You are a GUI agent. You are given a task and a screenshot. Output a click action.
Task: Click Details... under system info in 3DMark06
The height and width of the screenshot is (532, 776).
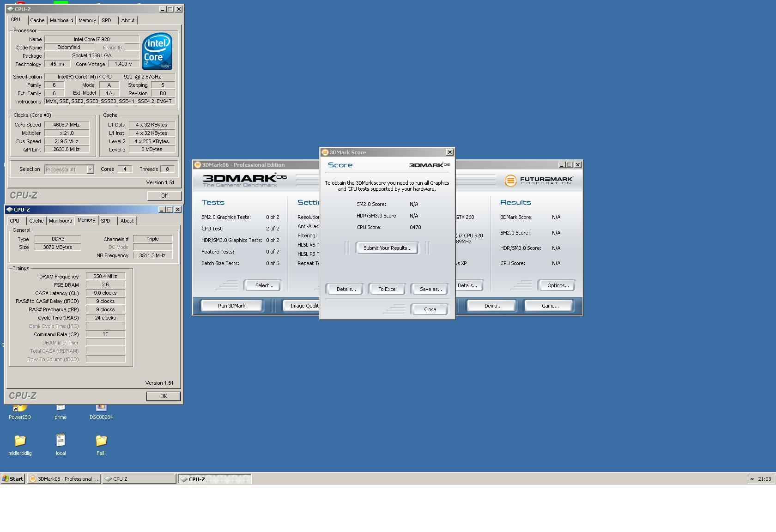(x=469, y=285)
